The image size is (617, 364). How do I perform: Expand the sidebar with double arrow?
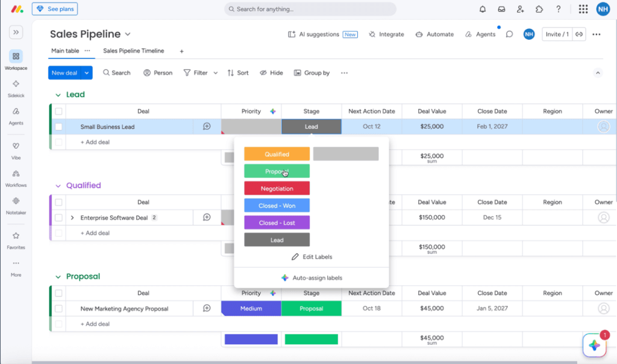click(x=16, y=33)
